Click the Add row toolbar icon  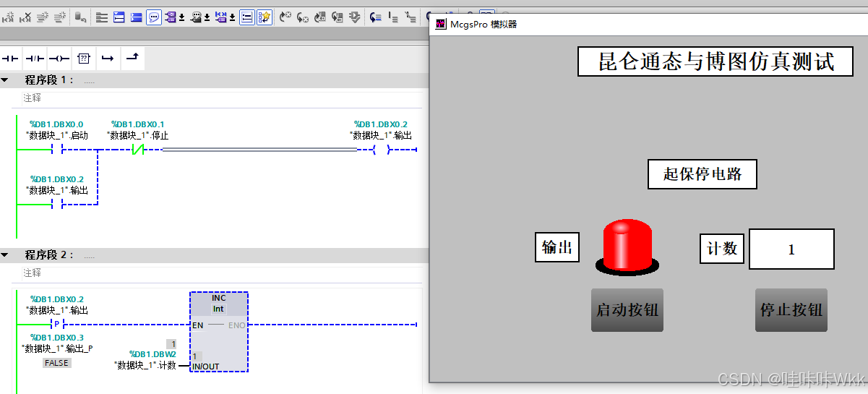click(60, 17)
